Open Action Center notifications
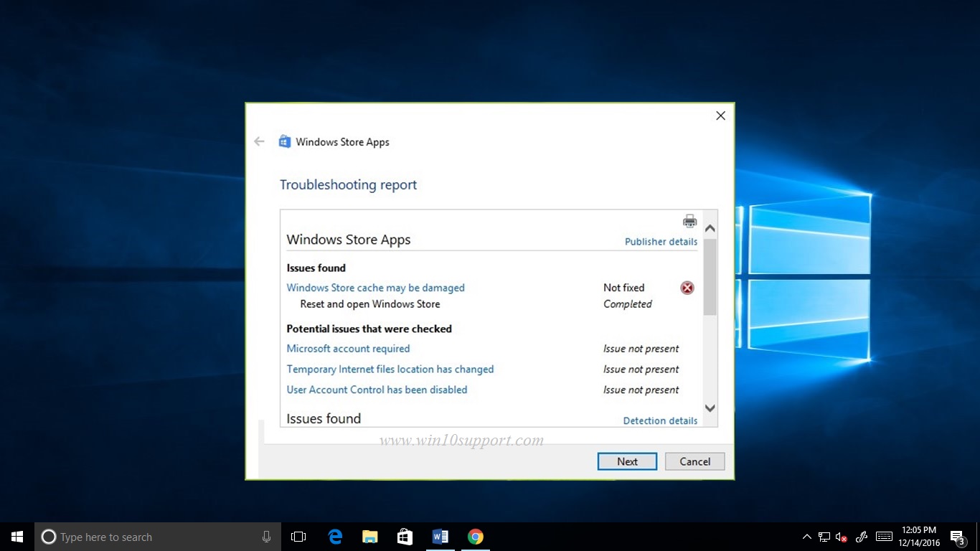 click(x=958, y=537)
